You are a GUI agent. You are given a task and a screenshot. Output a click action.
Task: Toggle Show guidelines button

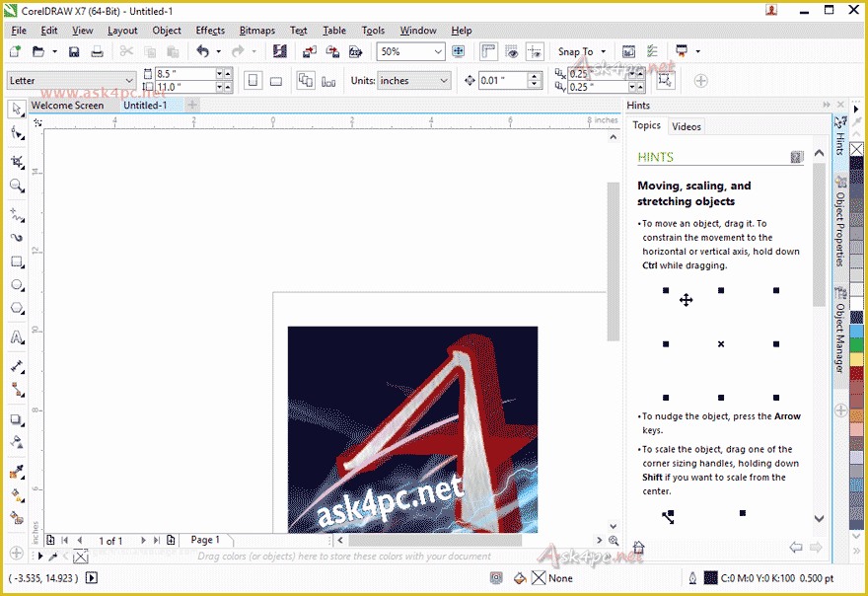(x=535, y=51)
